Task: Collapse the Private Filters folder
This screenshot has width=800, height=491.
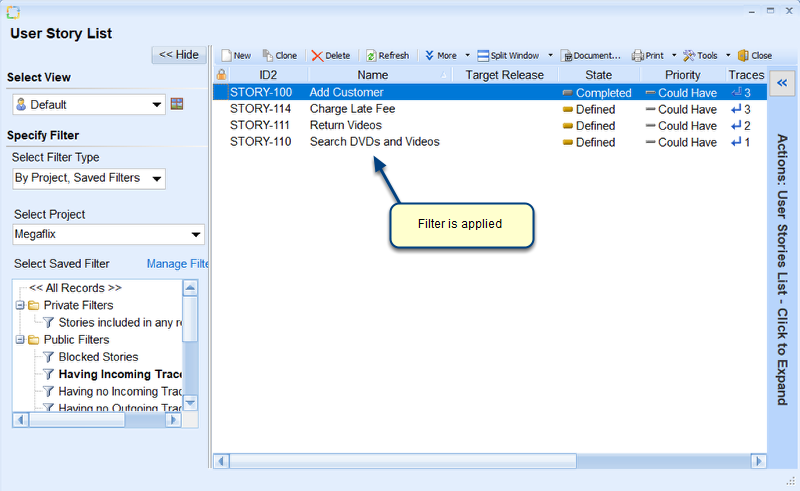Action: click(x=19, y=305)
